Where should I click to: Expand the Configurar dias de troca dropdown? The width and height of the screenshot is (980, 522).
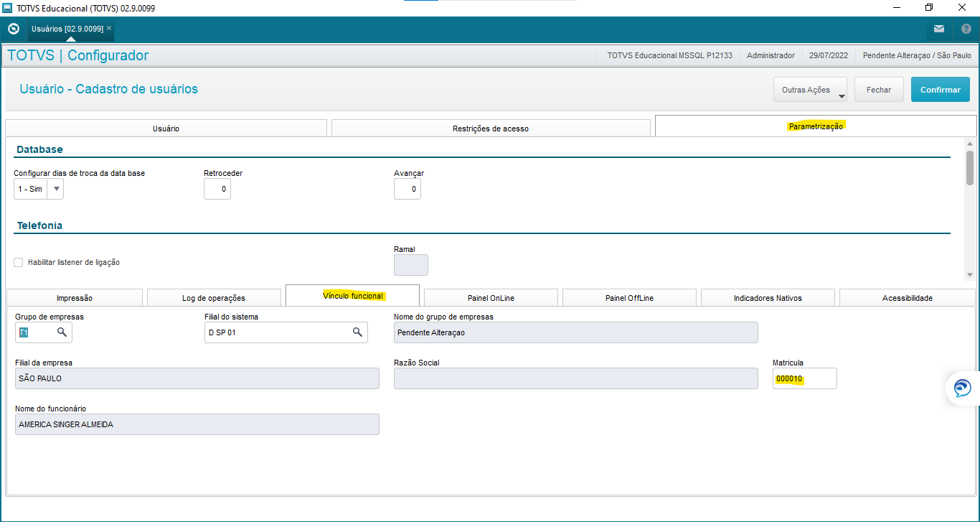[x=56, y=189]
